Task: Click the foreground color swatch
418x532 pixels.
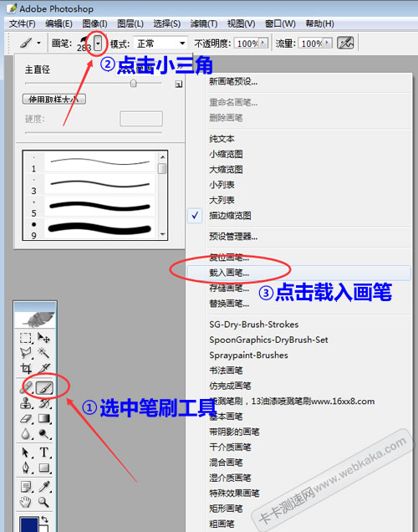Action: pos(28,524)
